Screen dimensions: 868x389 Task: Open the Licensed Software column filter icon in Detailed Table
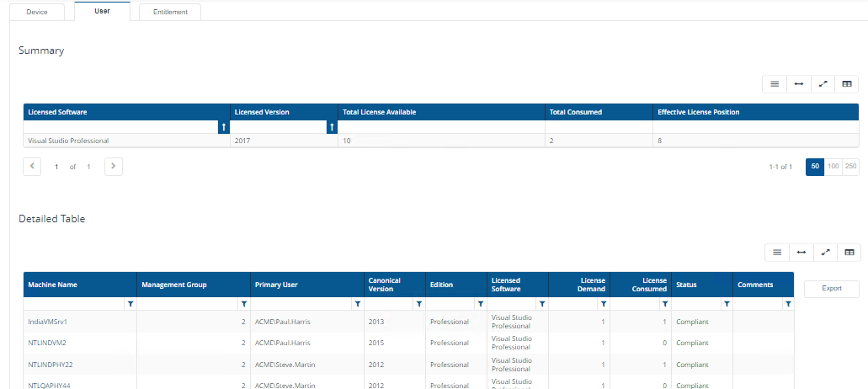(542, 304)
